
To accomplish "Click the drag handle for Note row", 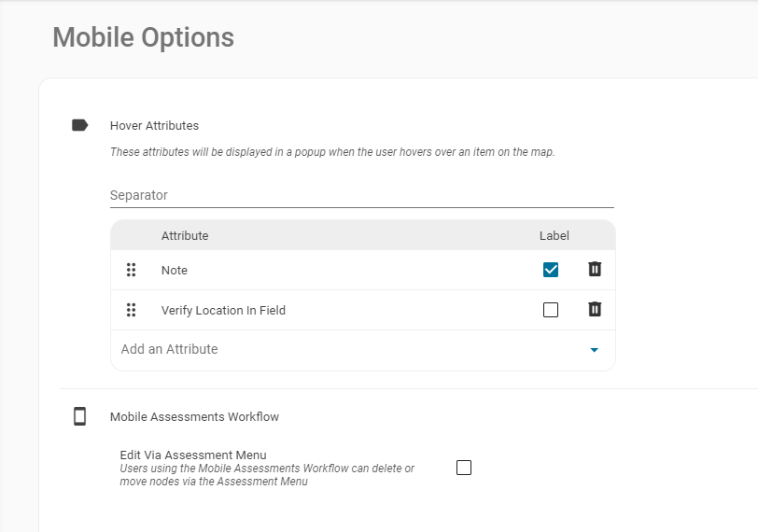I will (131, 270).
